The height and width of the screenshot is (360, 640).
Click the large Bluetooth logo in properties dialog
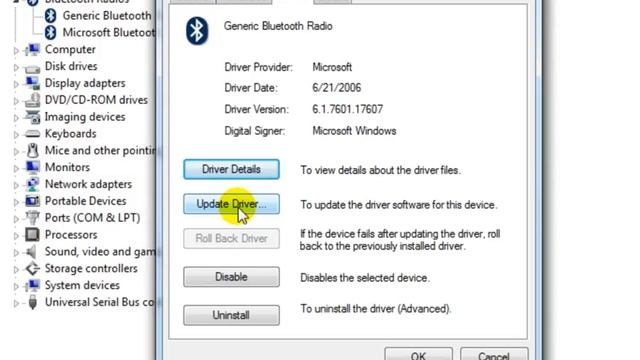tap(197, 31)
